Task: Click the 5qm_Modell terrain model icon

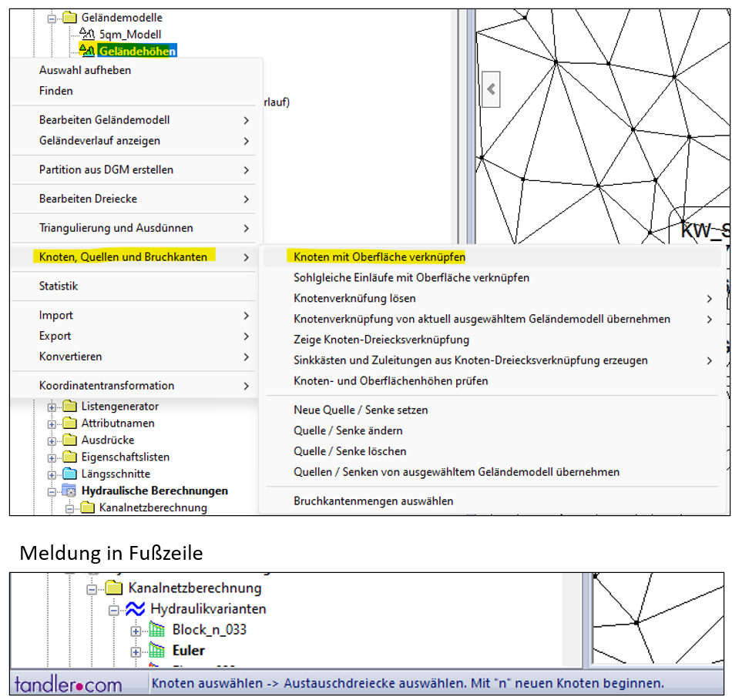Action: 87,35
